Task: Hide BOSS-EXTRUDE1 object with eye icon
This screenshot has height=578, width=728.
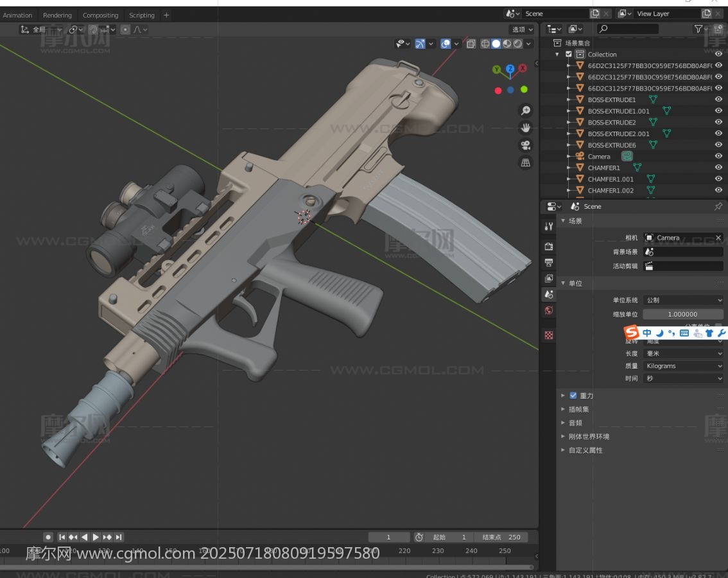Action: 718,100
